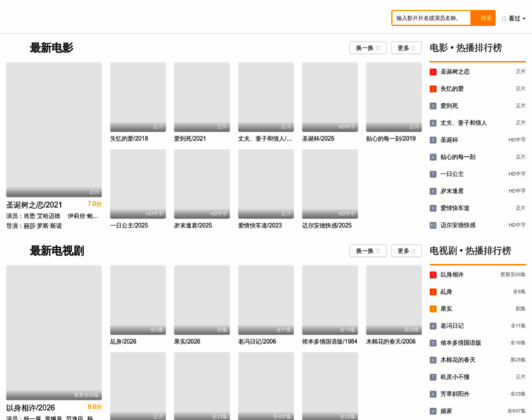This screenshot has width=532, height=420.
Task: Click the 岁末逢君/2025 title text
Action: (193, 225)
